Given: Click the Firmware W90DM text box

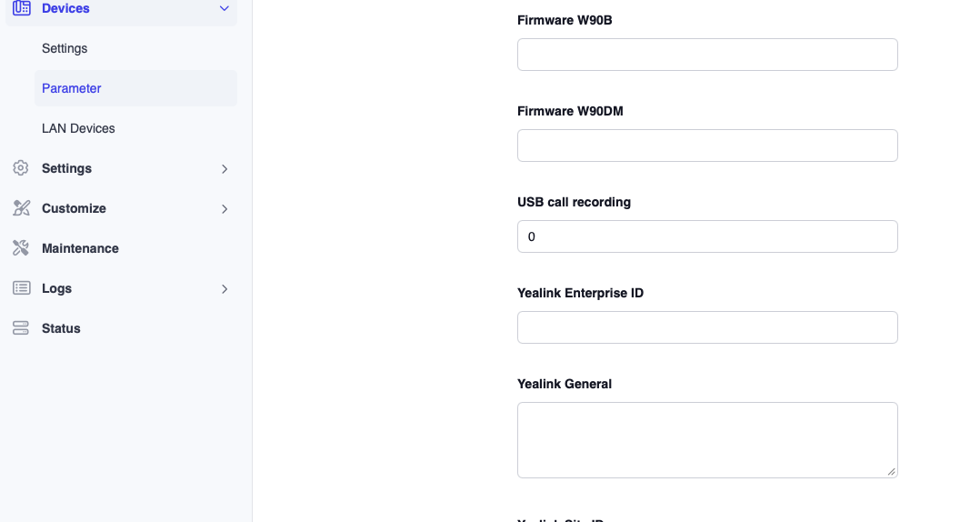Looking at the screenshot, I should (707, 146).
